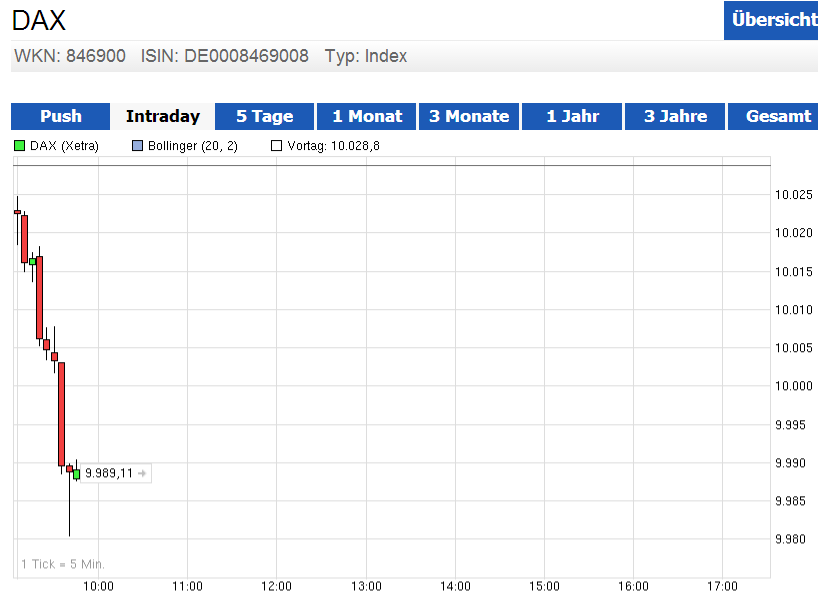Open the Übersicht tab

[771, 20]
